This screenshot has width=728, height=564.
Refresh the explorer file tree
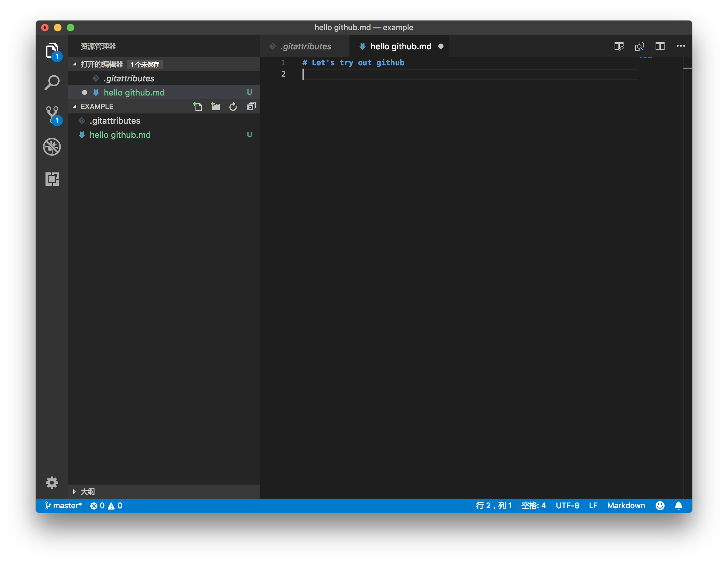[x=233, y=107]
